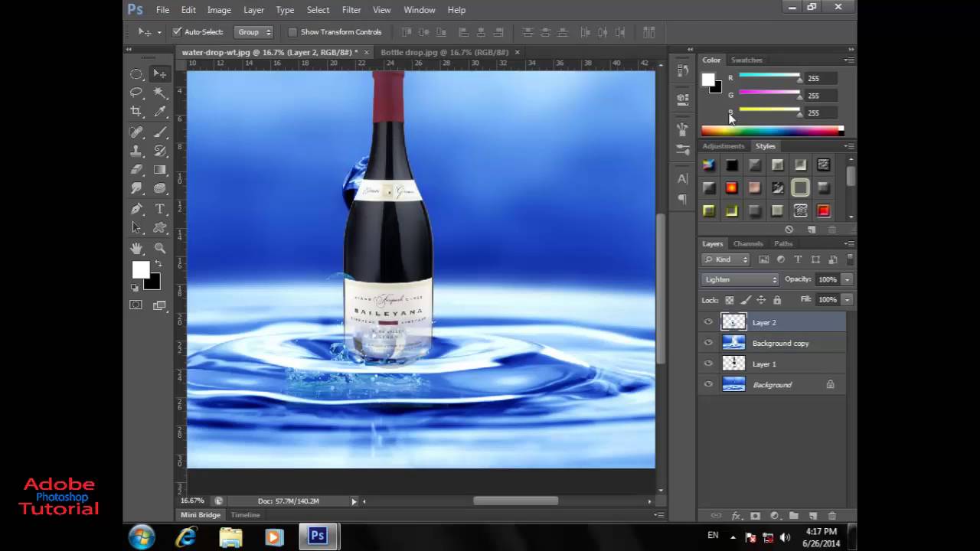Open Styles panel options menu
980x551 pixels.
coord(848,146)
